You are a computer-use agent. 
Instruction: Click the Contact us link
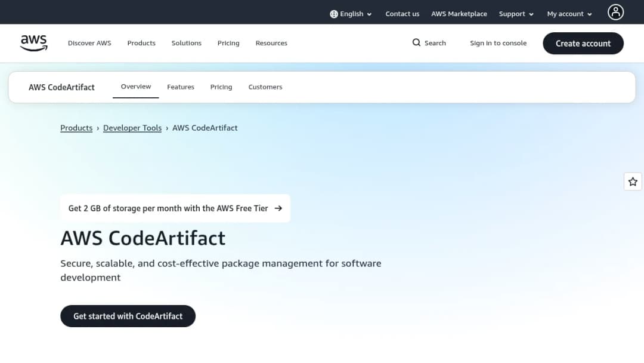pos(402,14)
